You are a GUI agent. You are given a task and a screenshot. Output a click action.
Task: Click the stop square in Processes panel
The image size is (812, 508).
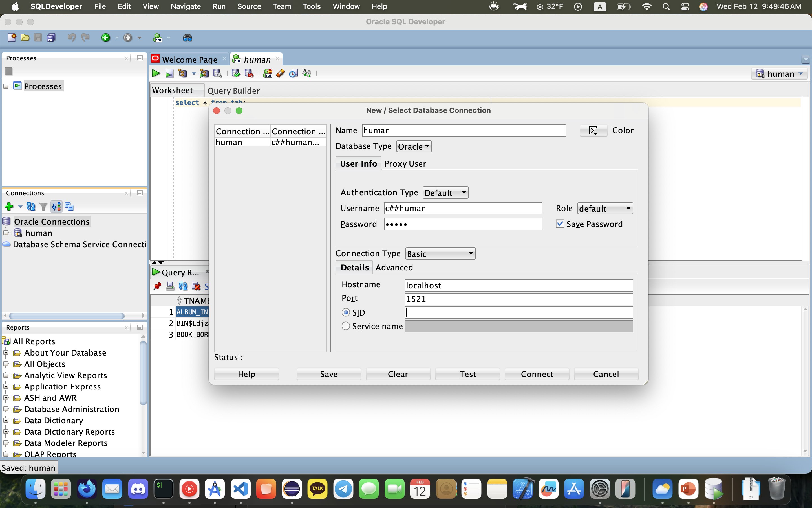coord(9,71)
